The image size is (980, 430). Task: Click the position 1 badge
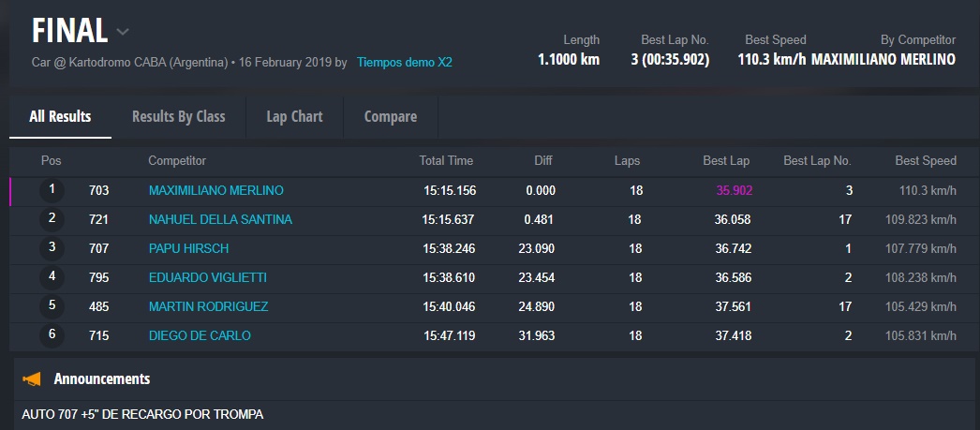(x=52, y=190)
